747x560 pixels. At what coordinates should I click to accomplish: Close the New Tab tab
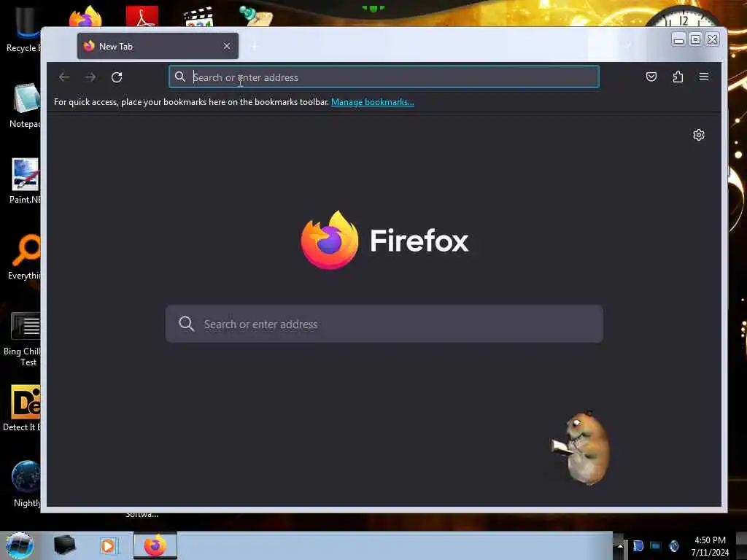point(227,46)
